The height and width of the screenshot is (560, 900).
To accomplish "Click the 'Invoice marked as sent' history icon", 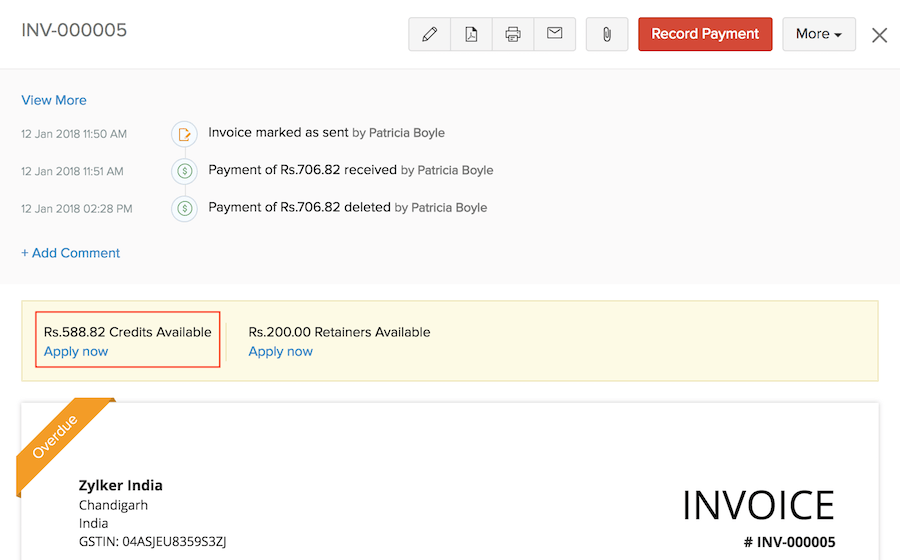I will click(x=184, y=133).
